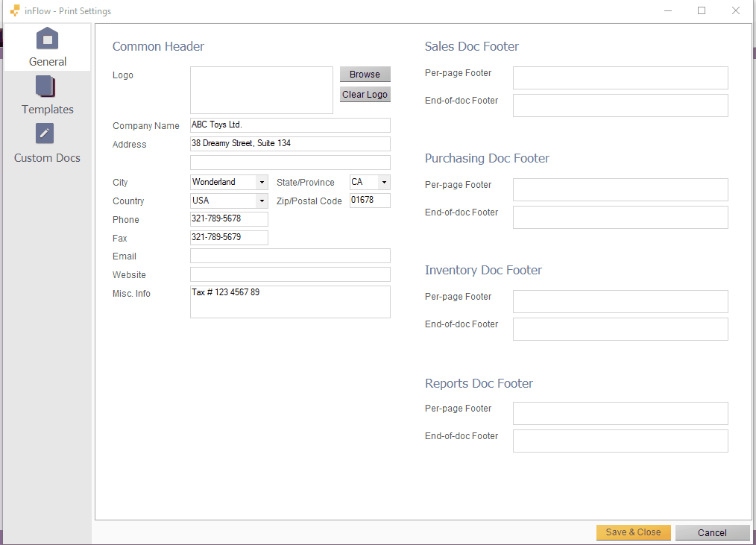The width and height of the screenshot is (756, 545).
Task: Edit the Phone number field
Action: click(x=229, y=219)
